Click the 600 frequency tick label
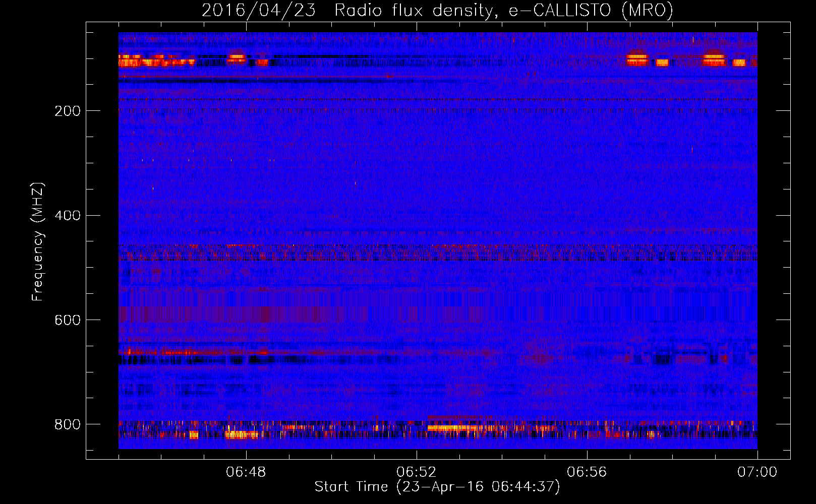The image size is (816, 504). (x=67, y=321)
